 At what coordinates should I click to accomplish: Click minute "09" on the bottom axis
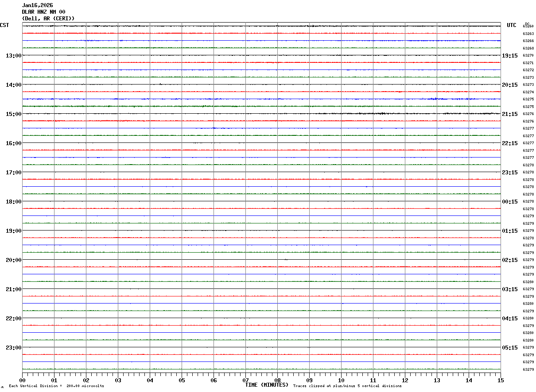coord(309,380)
